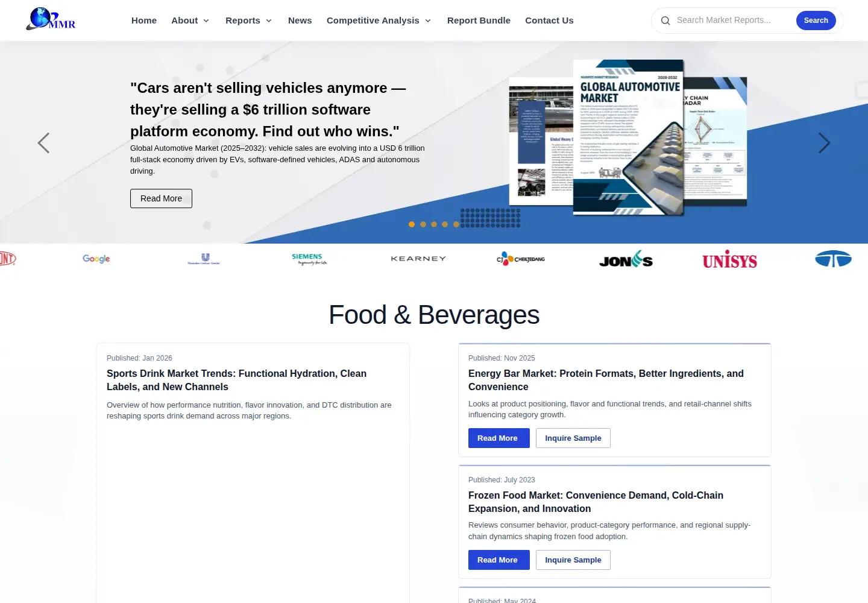Click Inquire Sample for Energy Bar Market

[x=573, y=438]
